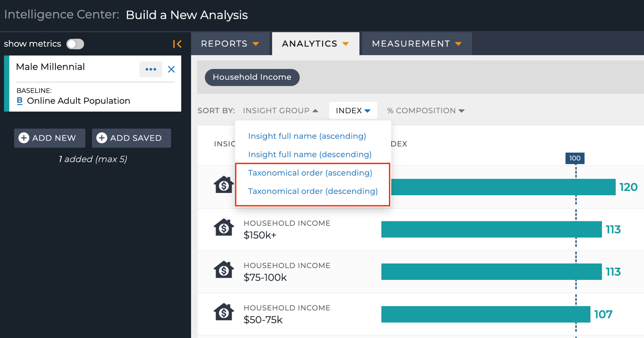This screenshot has width=644, height=338.
Task: Switch to the ANALYTICS tab
Action: 315,44
